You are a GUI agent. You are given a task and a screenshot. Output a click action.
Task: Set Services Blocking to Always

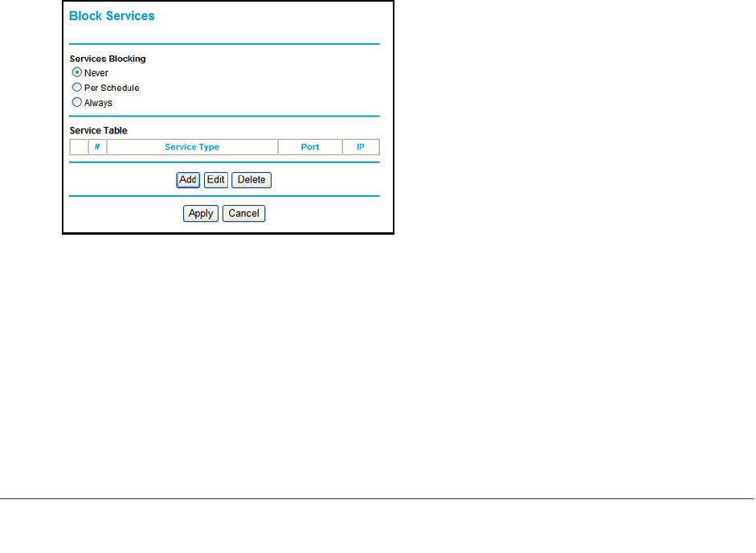[x=76, y=102]
